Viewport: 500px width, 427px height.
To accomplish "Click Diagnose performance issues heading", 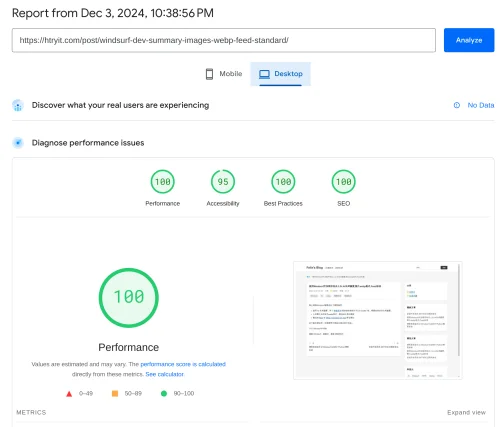I will [88, 143].
